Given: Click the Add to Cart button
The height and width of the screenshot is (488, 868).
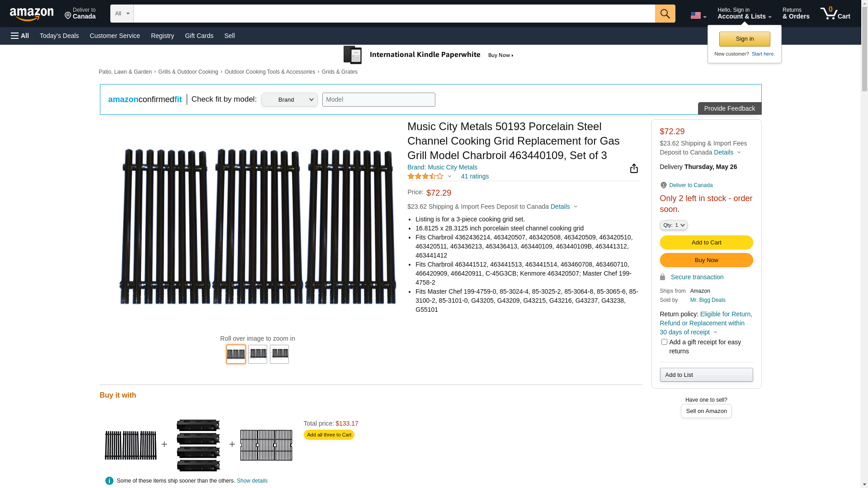Looking at the screenshot, I should point(706,243).
